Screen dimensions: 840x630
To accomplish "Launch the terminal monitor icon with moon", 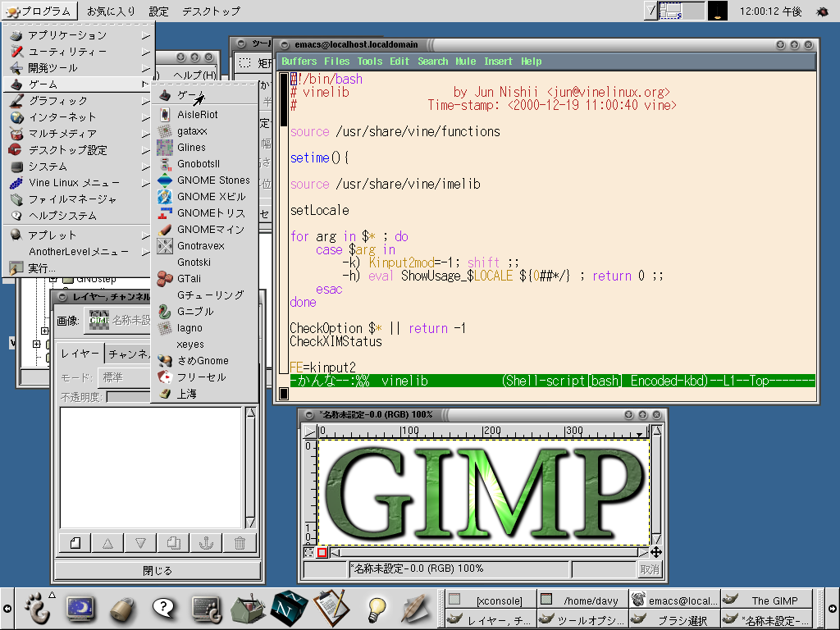I will point(80,609).
